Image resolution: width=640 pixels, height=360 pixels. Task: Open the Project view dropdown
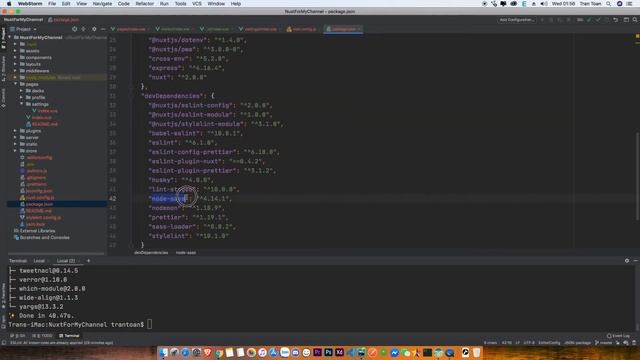coord(23,29)
